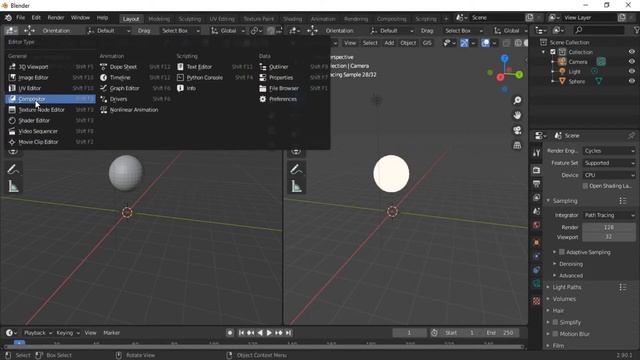Image resolution: width=640 pixels, height=360 pixels.
Task: Select the Measure tool in the left viewport
Action: point(13,187)
